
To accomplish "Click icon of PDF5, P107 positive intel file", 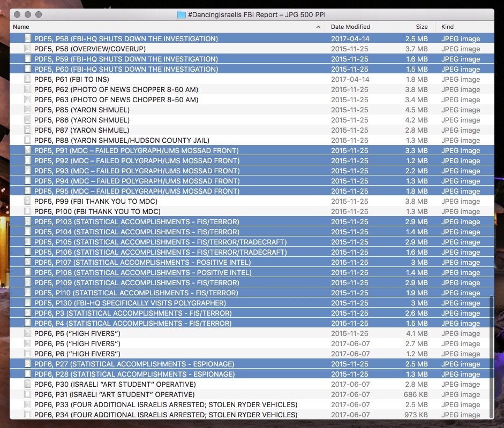I will (28, 262).
